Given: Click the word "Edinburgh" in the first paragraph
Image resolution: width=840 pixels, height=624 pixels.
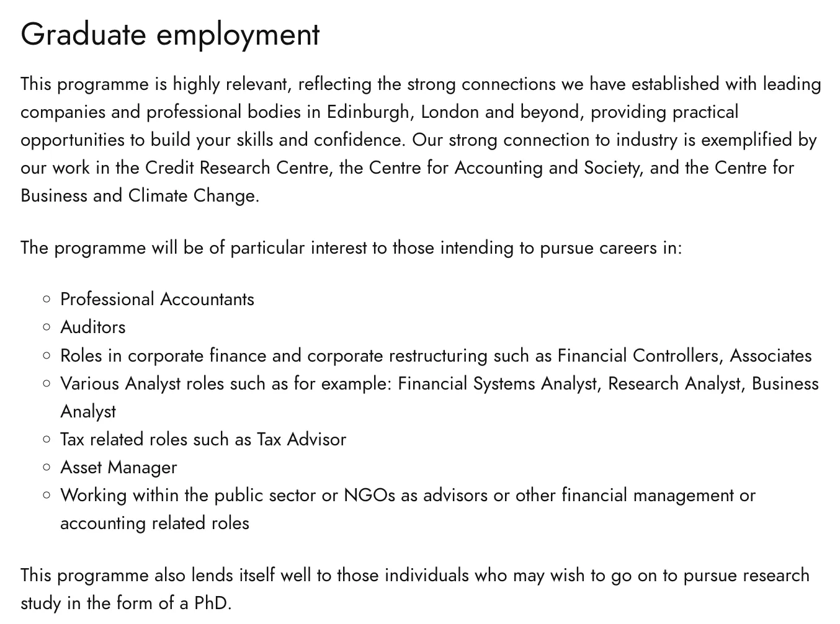Looking at the screenshot, I should click(x=368, y=112).
